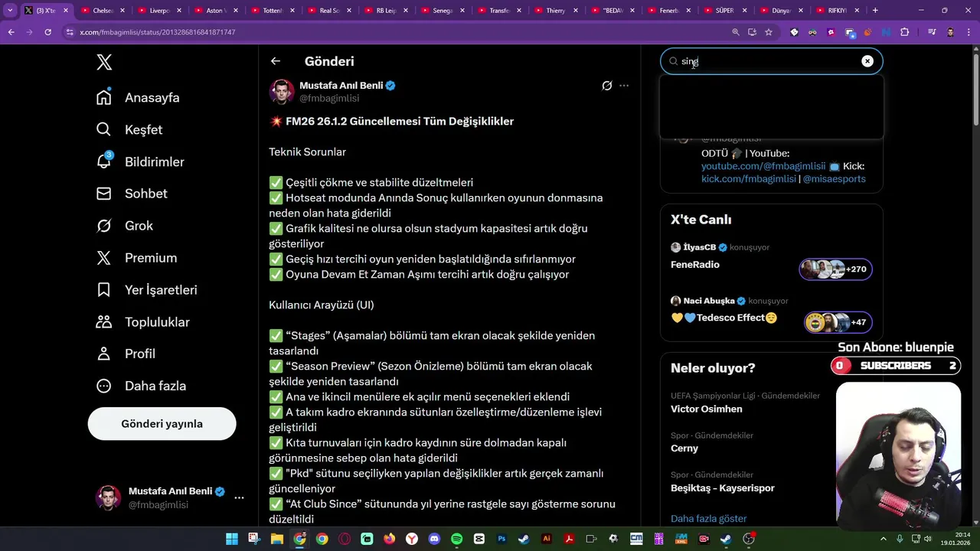
Task: Join FeneRadio live space
Action: click(x=695, y=265)
